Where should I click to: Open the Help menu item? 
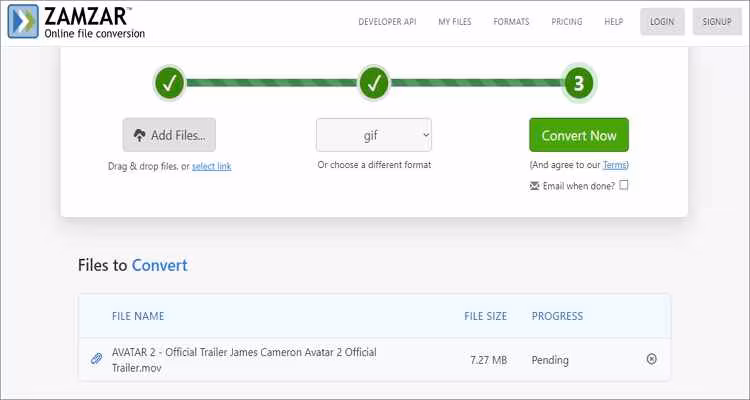(613, 21)
